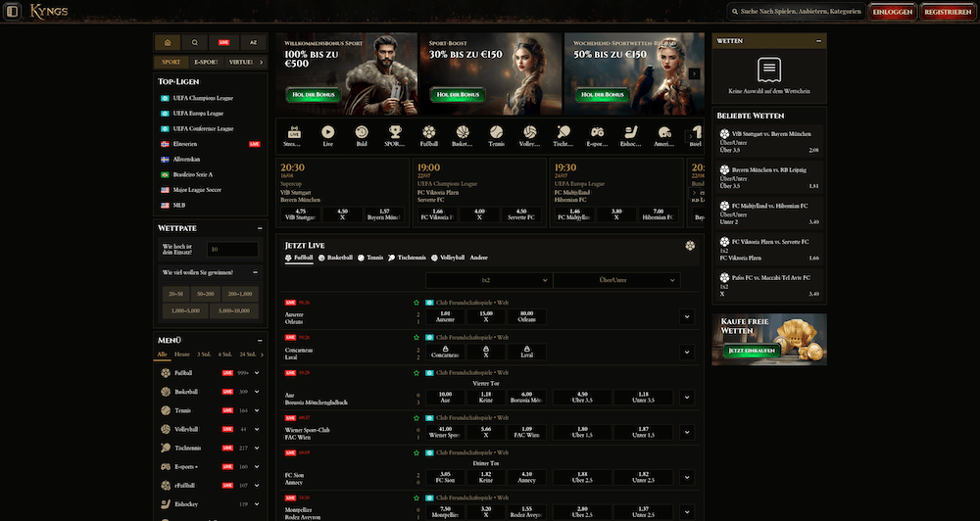Select the E-sports gamepad icon in carousel
Screen dimensions: 980x521
point(597,132)
